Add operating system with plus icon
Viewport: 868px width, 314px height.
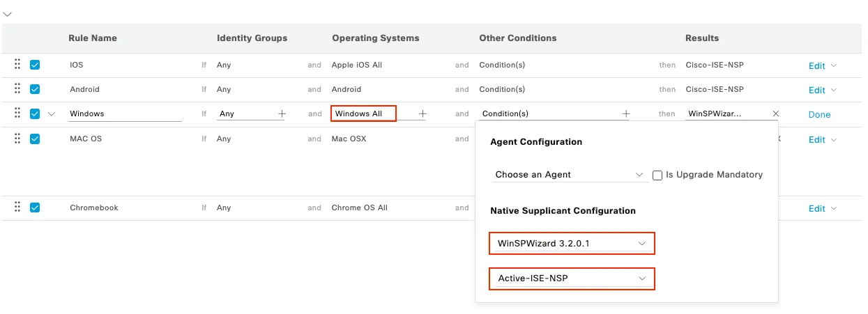(x=422, y=113)
